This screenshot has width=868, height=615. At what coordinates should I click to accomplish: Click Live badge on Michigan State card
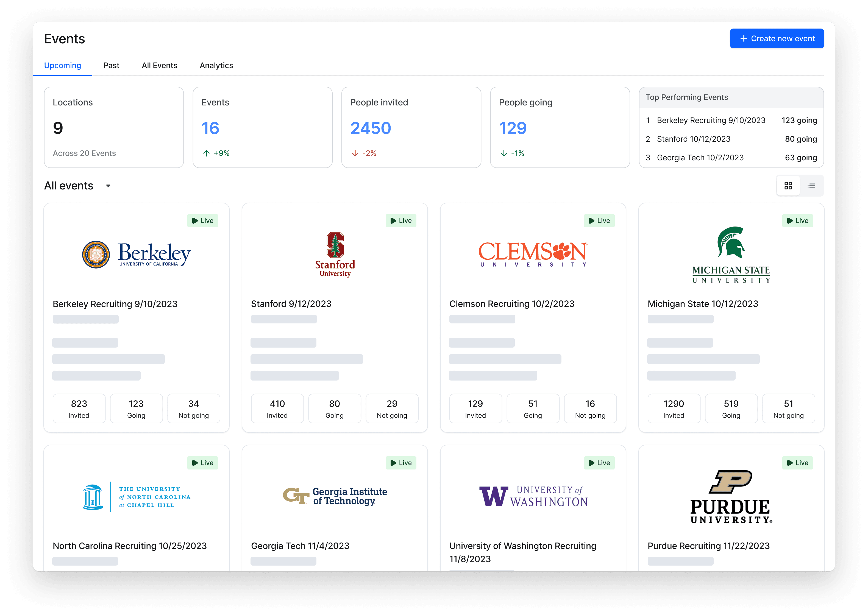[797, 221]
